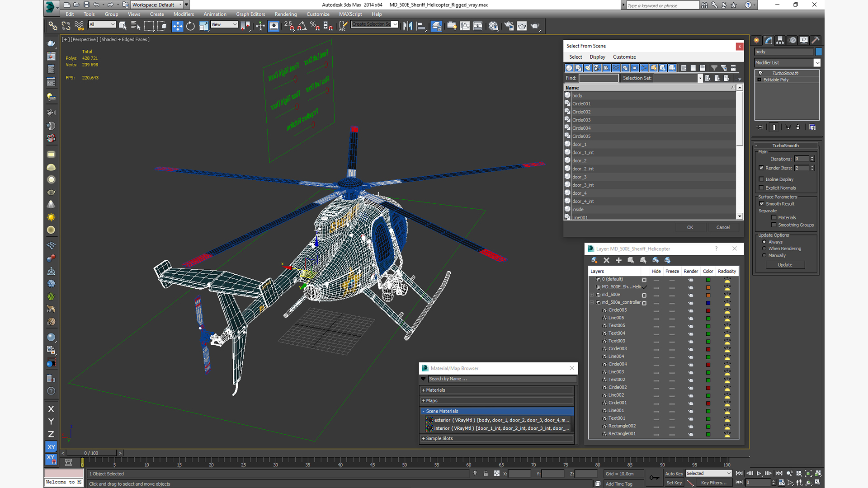Select the Select and Rotate tool
Screen dimensions: 868x488
click(x=190, y=26)
